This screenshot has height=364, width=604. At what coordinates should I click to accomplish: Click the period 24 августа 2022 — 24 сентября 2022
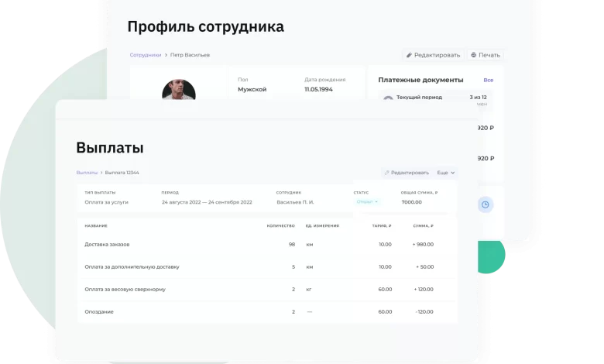coord(207,202)
